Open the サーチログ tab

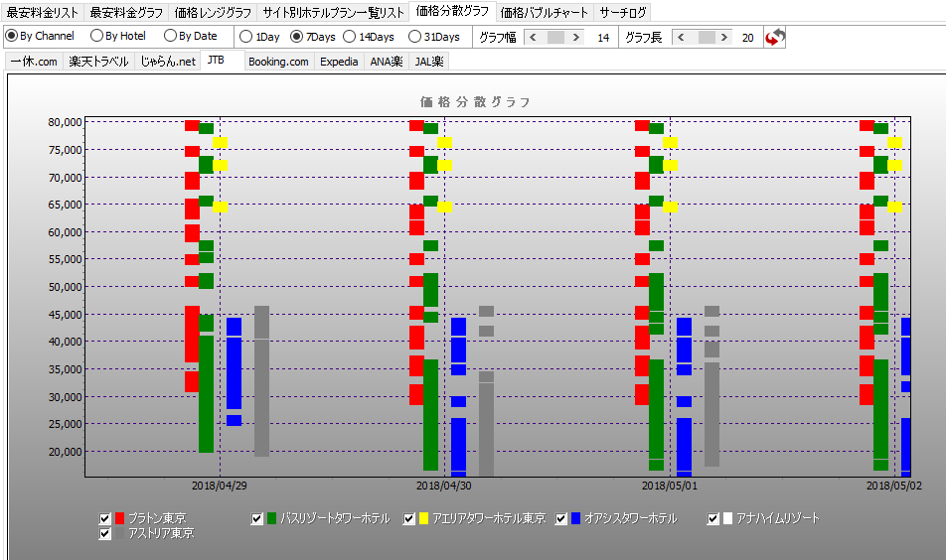coord(623,13)
